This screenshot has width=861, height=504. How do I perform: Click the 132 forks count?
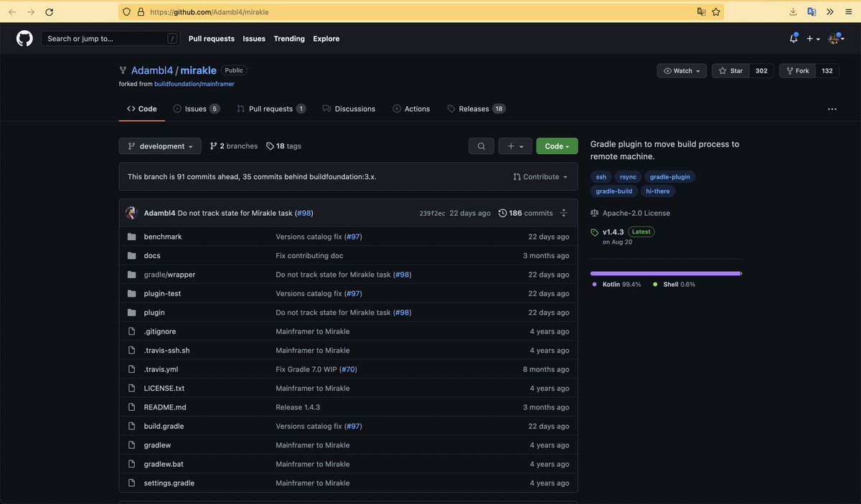[827, 71]
